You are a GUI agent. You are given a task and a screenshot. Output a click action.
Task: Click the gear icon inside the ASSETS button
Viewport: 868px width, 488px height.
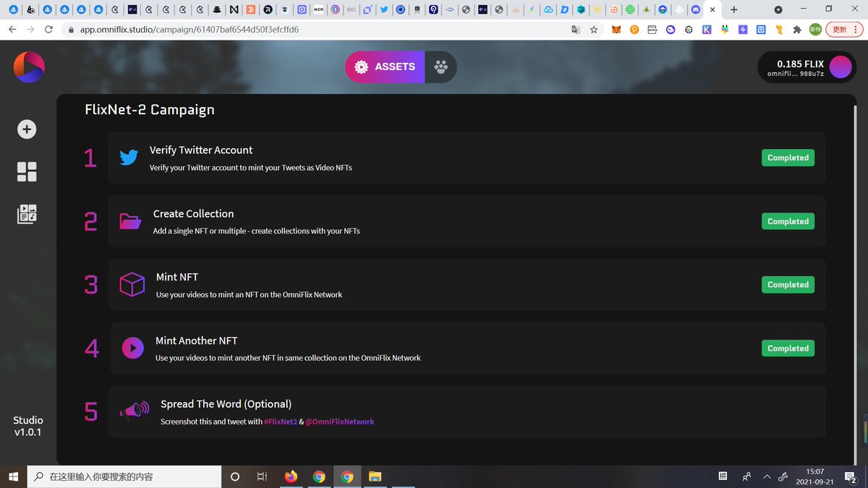point(361,67)
